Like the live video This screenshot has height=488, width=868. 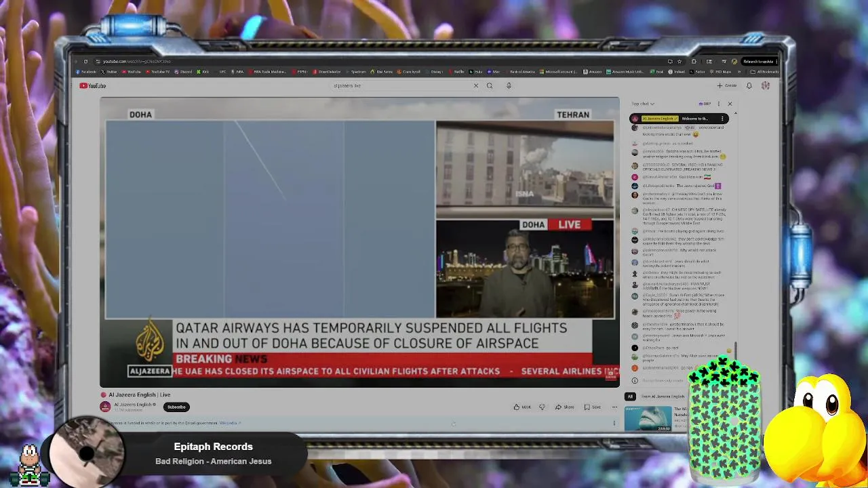[522, 407]
